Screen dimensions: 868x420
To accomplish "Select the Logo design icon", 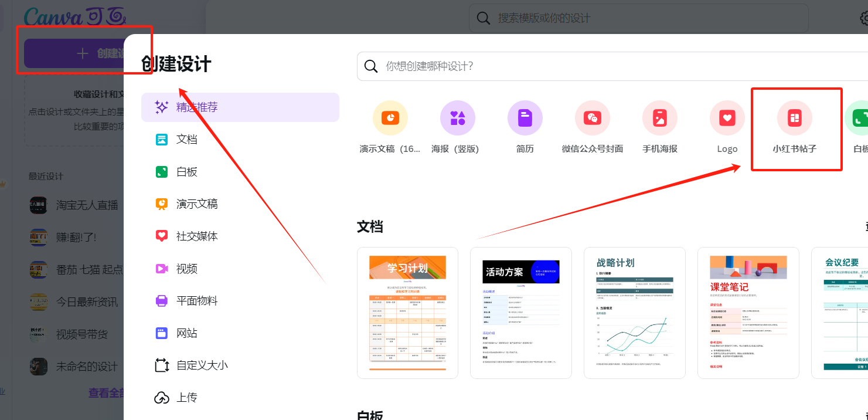I will 727,118.
